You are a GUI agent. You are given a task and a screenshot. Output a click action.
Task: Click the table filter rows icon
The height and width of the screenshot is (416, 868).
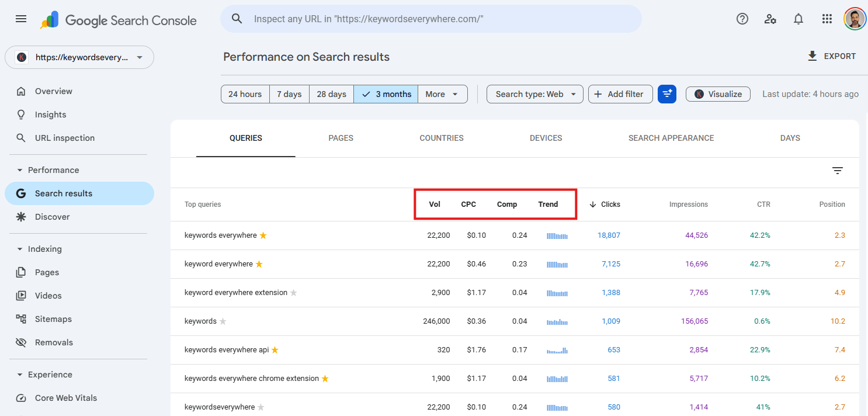(x=838, y=171)
